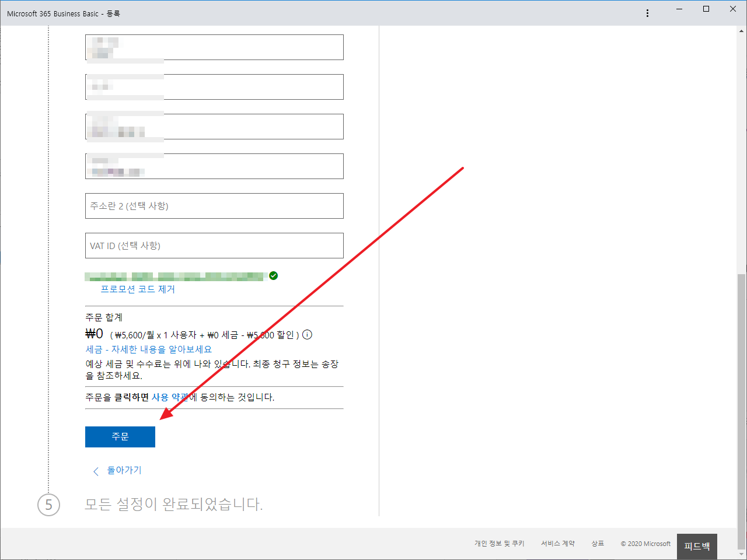Focus the VAT ID (선택 사항) field
The width and height of the screenshot is (747, 560).
[214, 246]
